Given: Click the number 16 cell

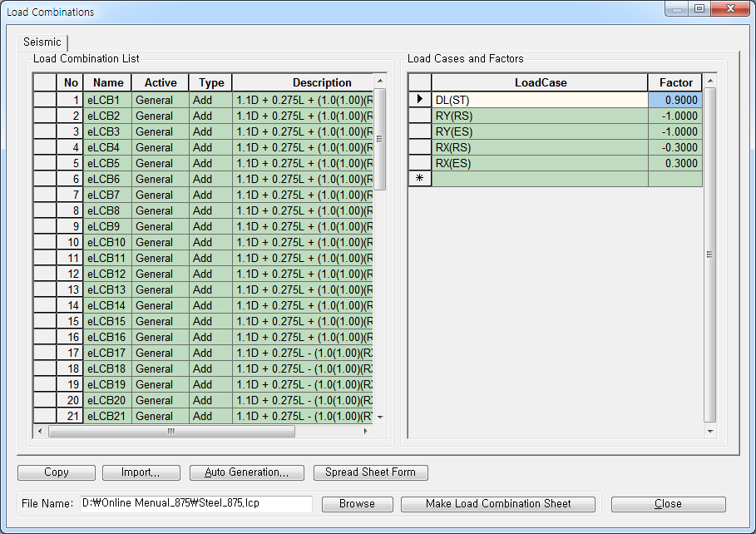Looking at the screenshot, I should 70,337.
